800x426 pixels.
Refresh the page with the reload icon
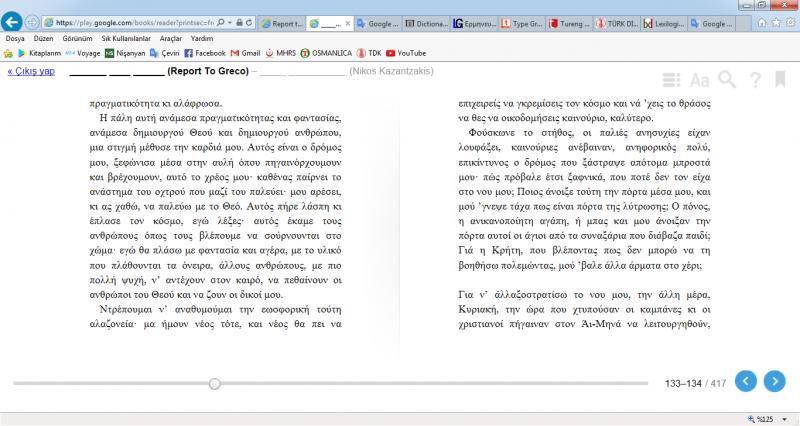click(x=249, y=22)
